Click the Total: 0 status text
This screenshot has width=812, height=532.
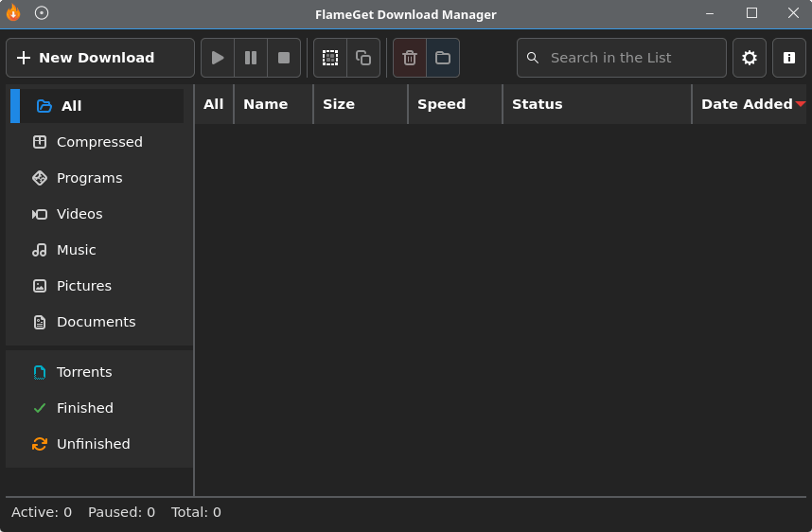pyautogui.click(x=196, y=512)
